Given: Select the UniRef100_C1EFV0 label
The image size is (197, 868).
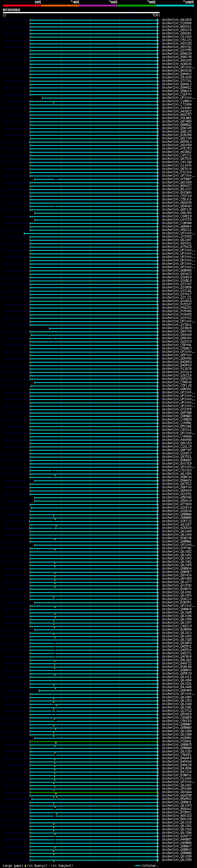Looking at the screenshot, I should click(177, 94).
